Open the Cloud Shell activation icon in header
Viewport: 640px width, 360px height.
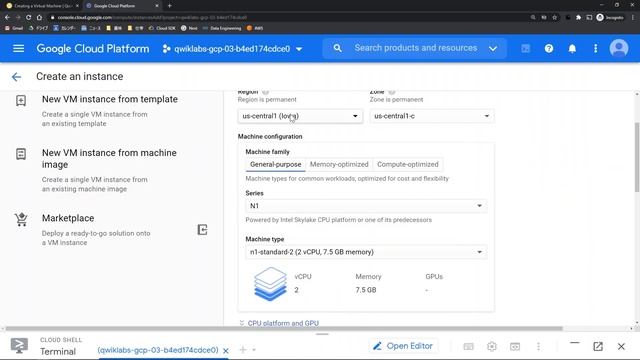click(525, 49)
